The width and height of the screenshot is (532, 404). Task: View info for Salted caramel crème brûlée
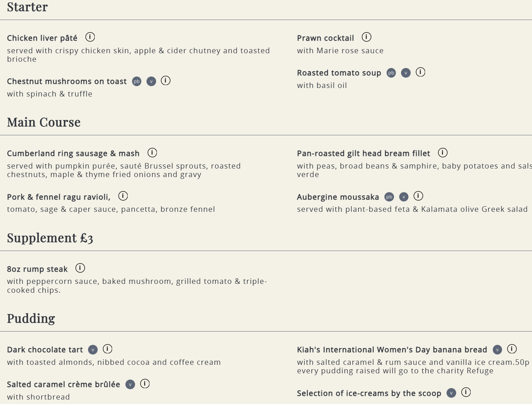145,384
